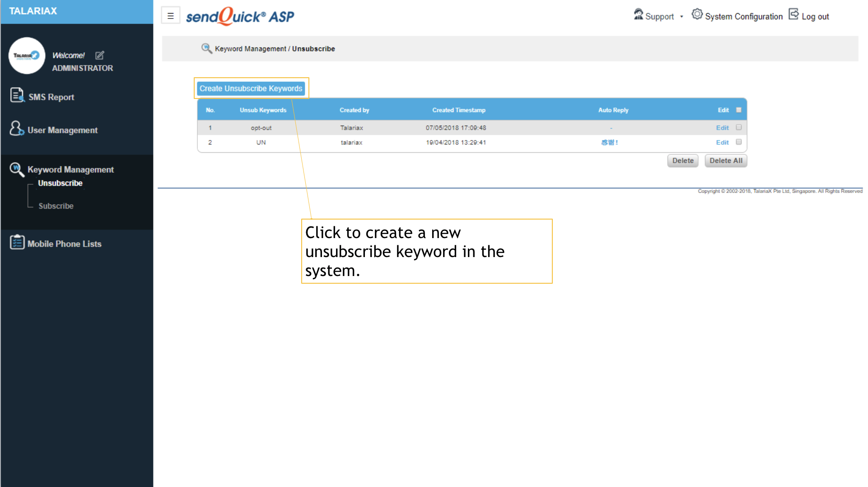Click the Delete button
This screenshot has height=487, width=868.
(x=683, y=161)
